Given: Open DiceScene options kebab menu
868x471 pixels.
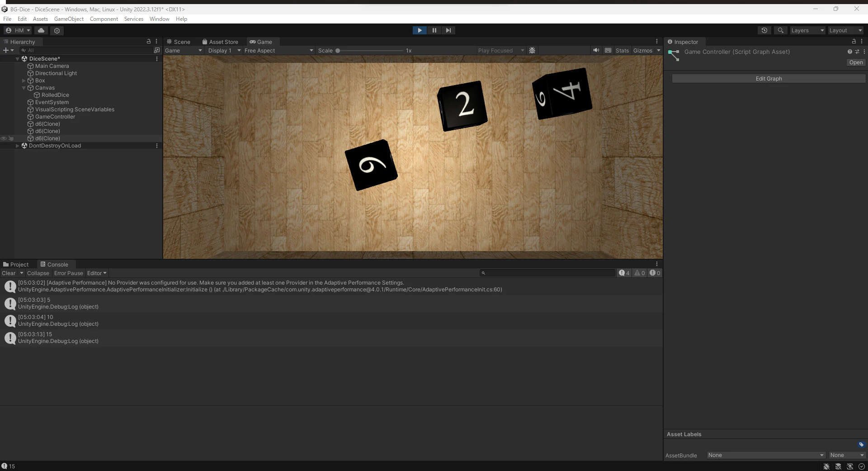Looking at the screenshot, I should click(157, 59).
